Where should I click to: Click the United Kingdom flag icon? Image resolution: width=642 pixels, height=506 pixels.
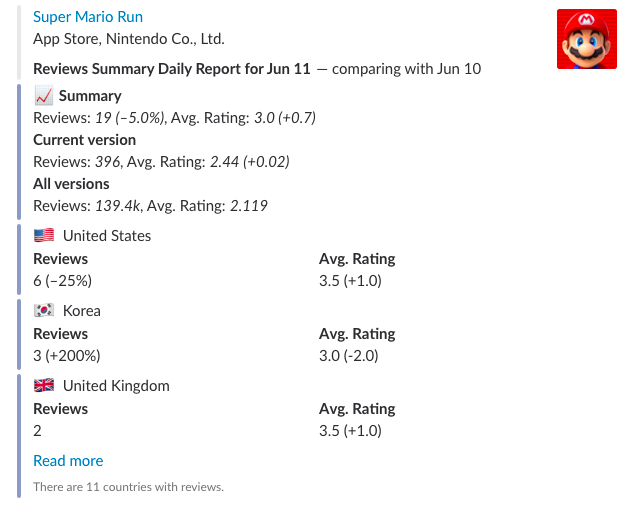44,386
